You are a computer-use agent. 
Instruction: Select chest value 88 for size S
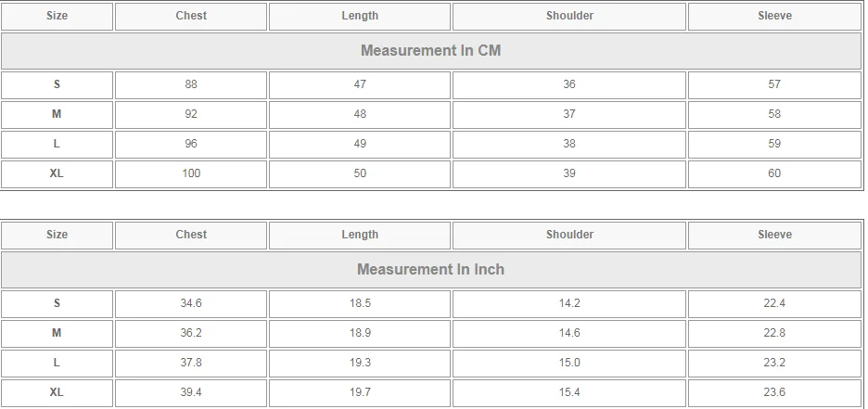(191, 84)
